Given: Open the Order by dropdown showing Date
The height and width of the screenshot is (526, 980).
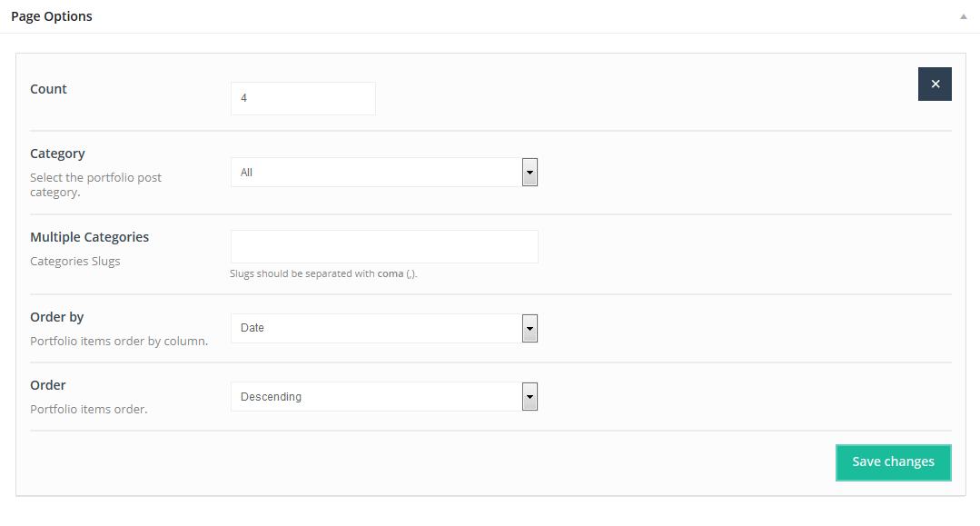Looking at the screenshot, I should click(376, 328).
